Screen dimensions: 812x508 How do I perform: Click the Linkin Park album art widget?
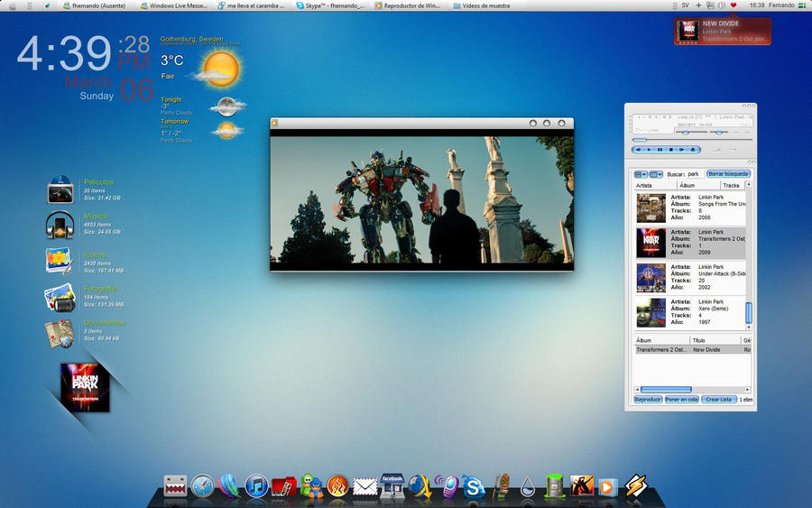click(x=85, y=388)
